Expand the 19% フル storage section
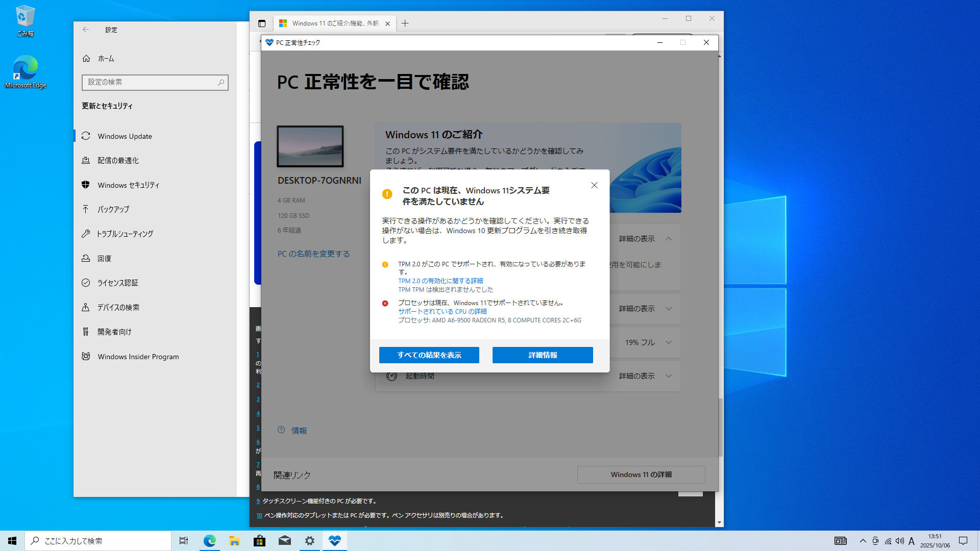 [x=669, y=342]
